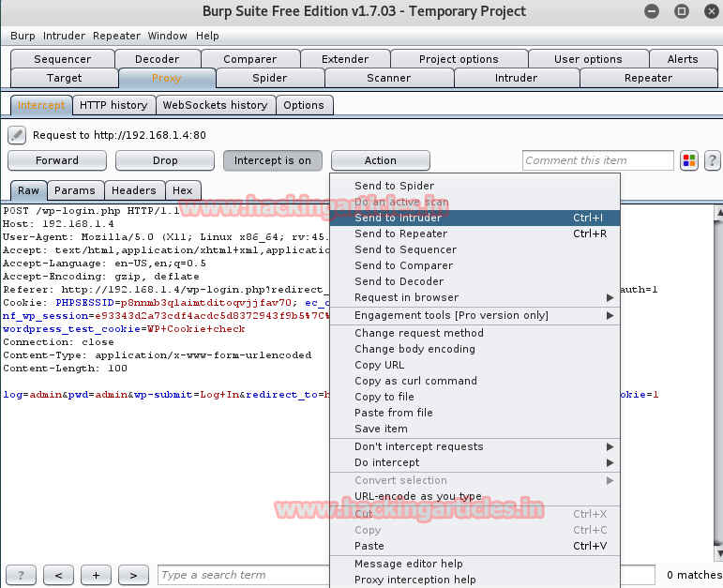Go to previous search match arrow
The width and height of the screenshot is (723, 588).
[58, 575]
